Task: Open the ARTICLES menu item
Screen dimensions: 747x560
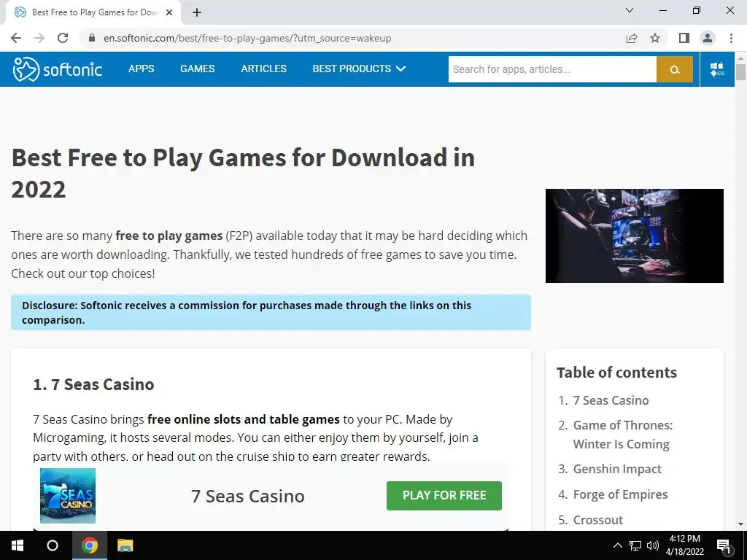Action: [x=263, y=69]
